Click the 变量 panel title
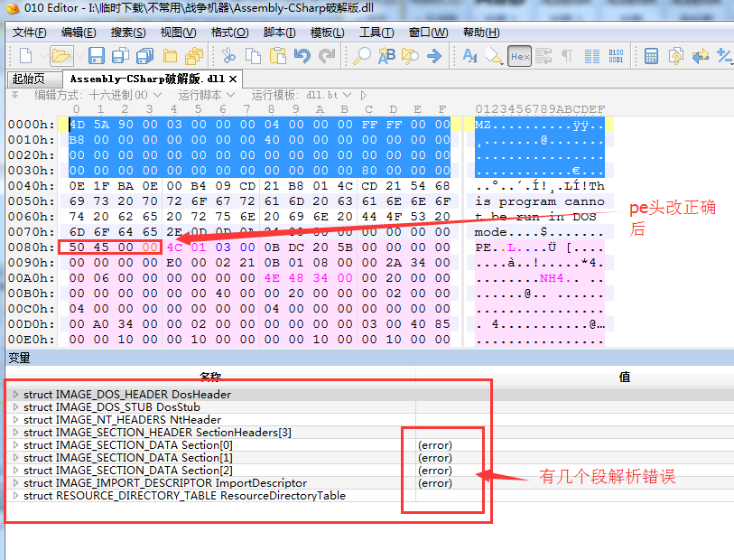The width and height of the screenshot is (734, 560). (x=19, y=359)
